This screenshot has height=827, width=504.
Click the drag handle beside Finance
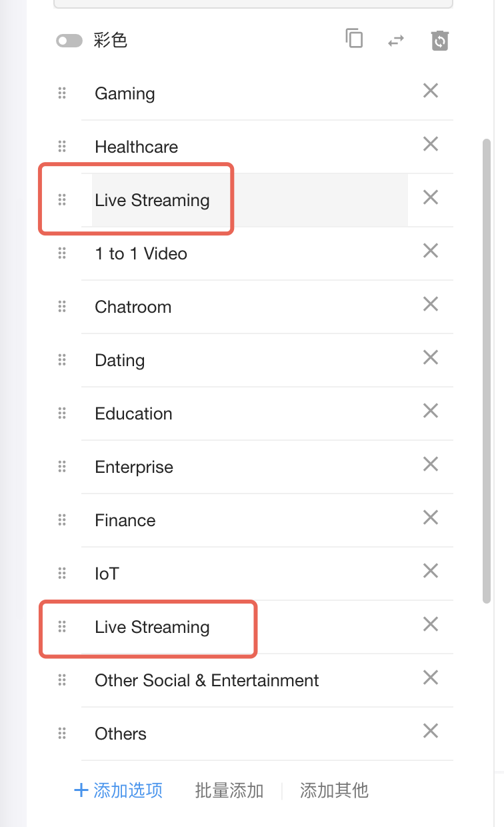(x=62, y=520)
